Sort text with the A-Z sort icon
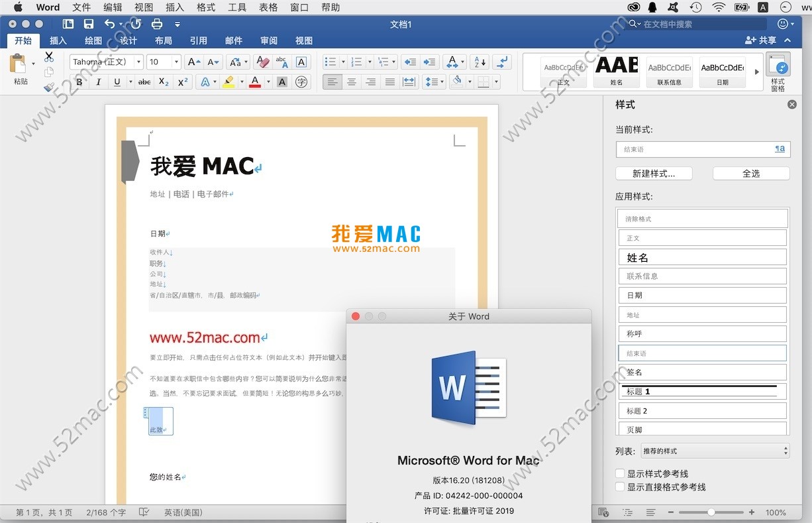812x523 pixels. click(x=480, y=62)
